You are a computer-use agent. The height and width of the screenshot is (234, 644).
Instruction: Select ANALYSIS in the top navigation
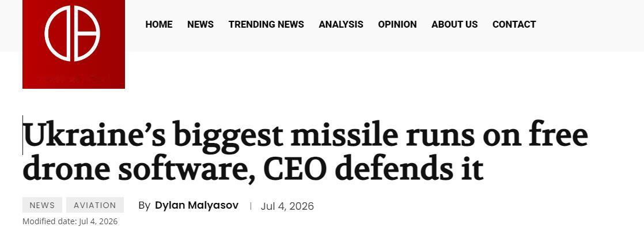click(x=341, y=25)
